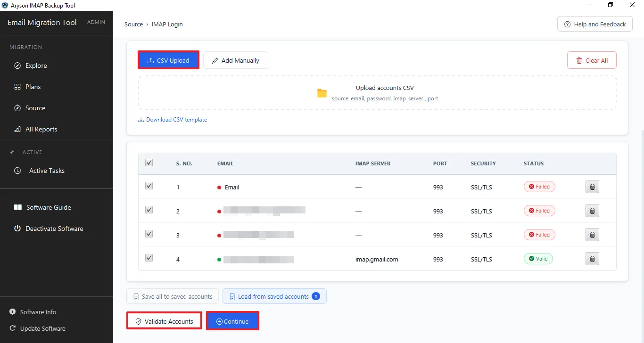Click the Active Tasks clock icon
Viewport: 644px width, 343px height.
click(x=17, y=171)
